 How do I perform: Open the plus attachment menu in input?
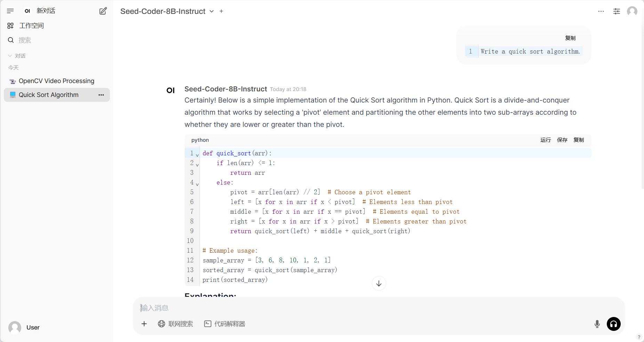(x=144, y=324)
